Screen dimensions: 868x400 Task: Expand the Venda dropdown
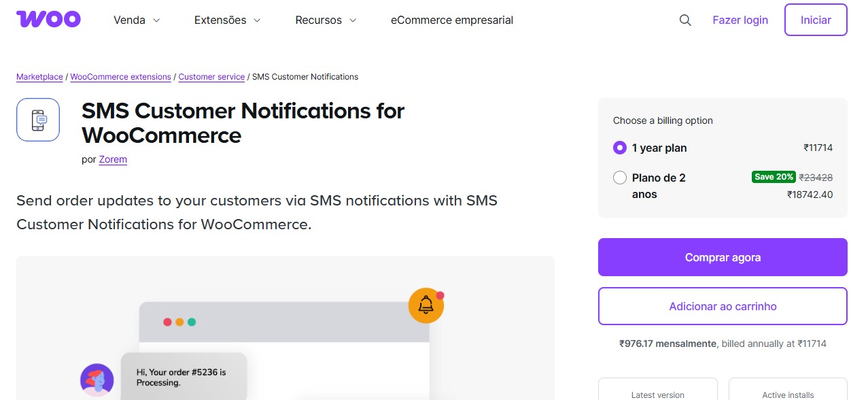136,20
